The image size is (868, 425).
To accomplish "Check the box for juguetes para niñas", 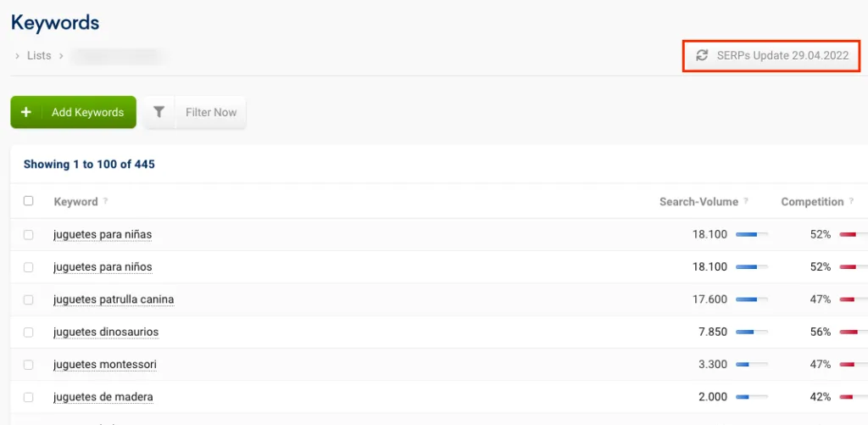I will [x=28, y=235].
